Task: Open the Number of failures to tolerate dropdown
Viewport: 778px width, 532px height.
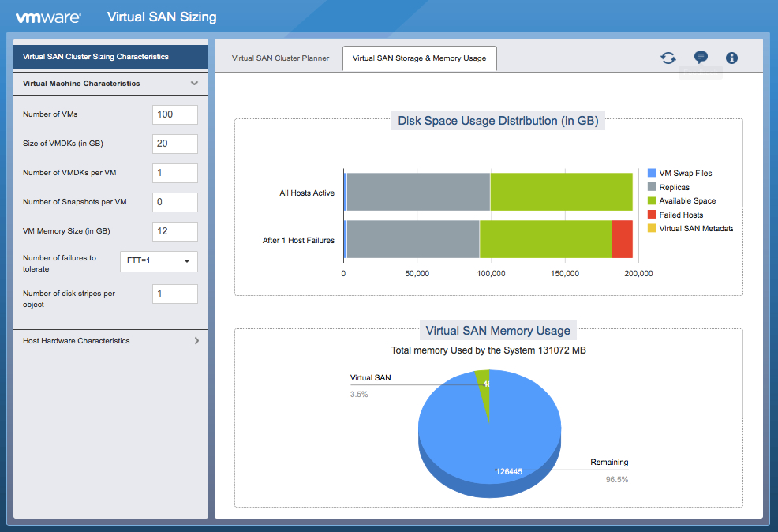Action: (159, 260)
